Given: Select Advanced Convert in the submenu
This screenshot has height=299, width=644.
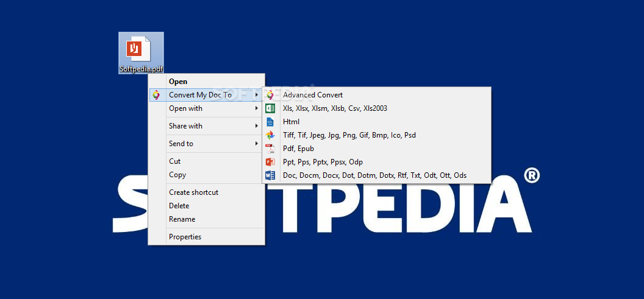Looking at the screenshot, I should [x=313, y=95].
